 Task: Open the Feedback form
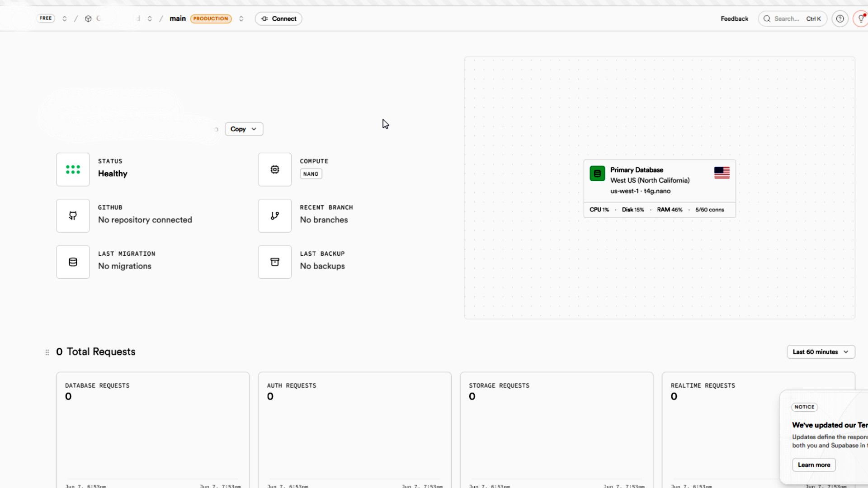[x=734, y=19]
